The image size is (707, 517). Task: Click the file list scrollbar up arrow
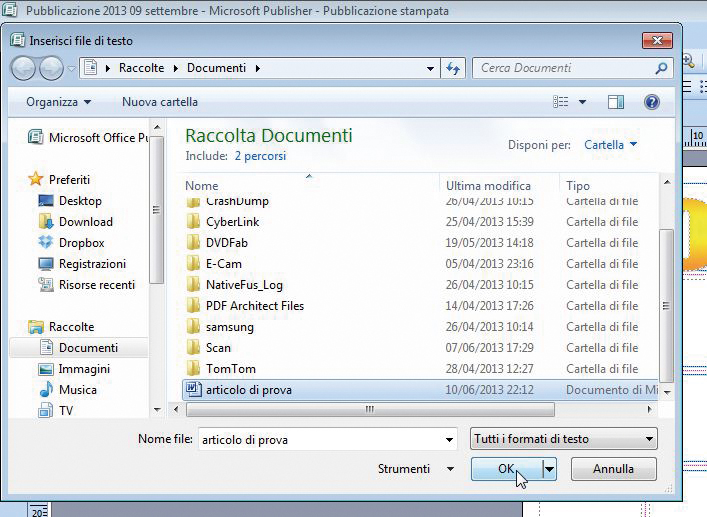coord(666,183)
